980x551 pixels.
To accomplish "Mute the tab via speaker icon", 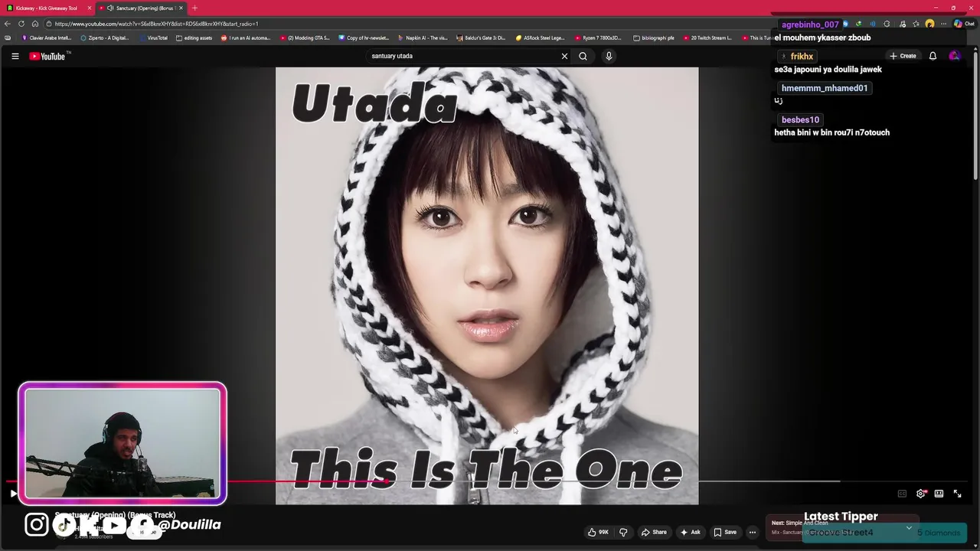I will [110, 8].
